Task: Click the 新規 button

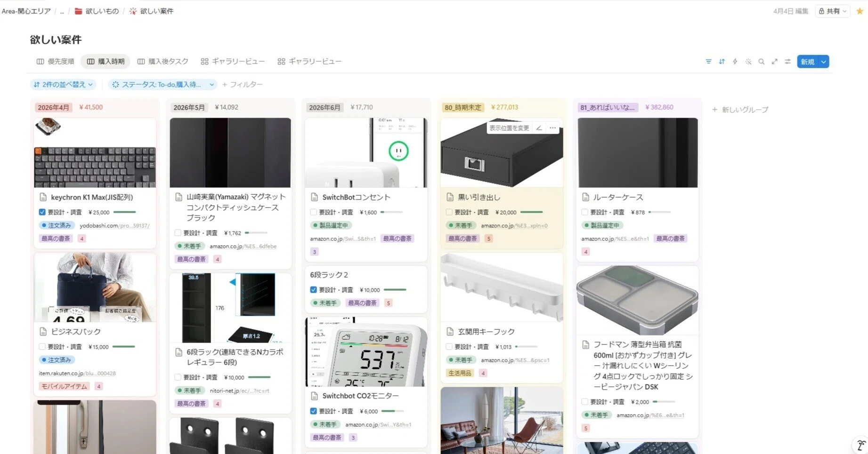Action: [808, 62]
